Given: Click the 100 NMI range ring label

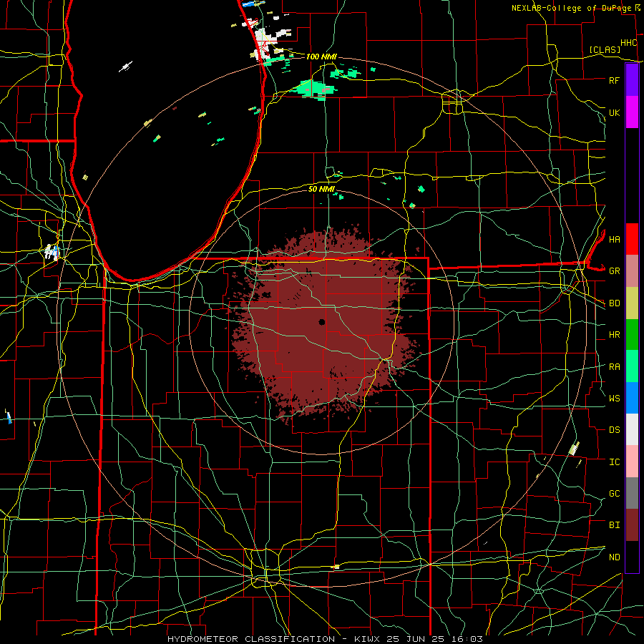Looking at the screenshot, I should click(321, 57).
